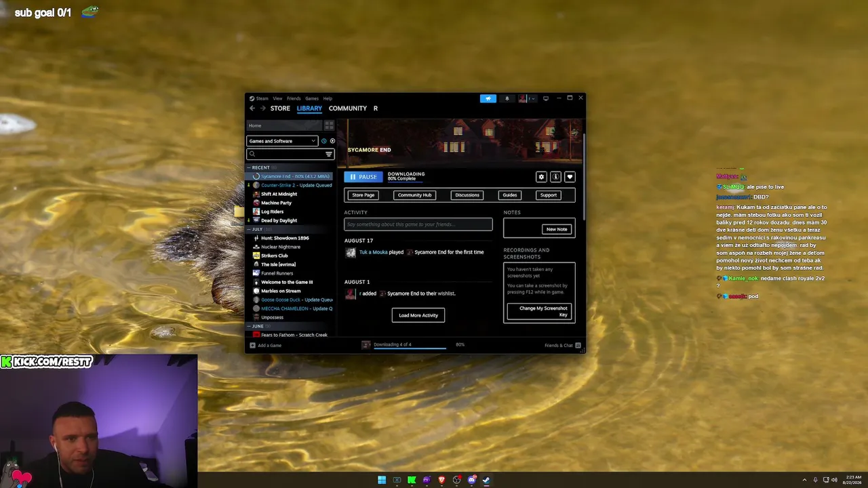Toggle ready-to-play filter icon
Image resolution: width=868 pixels, height=488 pixels.
point(332,141)
